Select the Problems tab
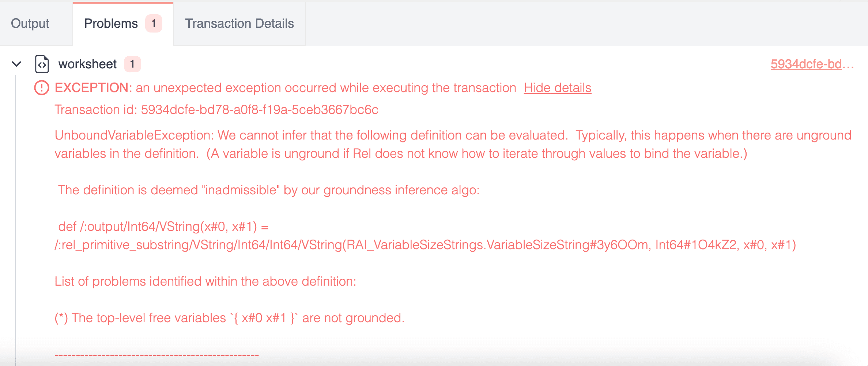Viewport: 868px width, 366px height. point(111,23)
